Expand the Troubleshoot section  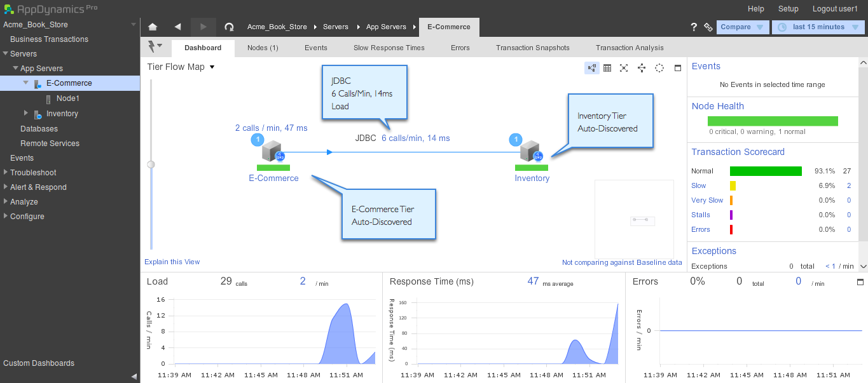tap(6, 172)
